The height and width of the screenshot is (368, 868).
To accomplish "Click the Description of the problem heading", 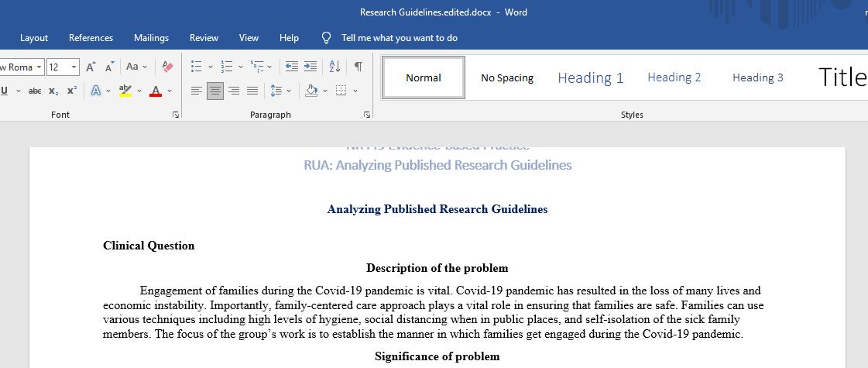I will pos(437,268).
